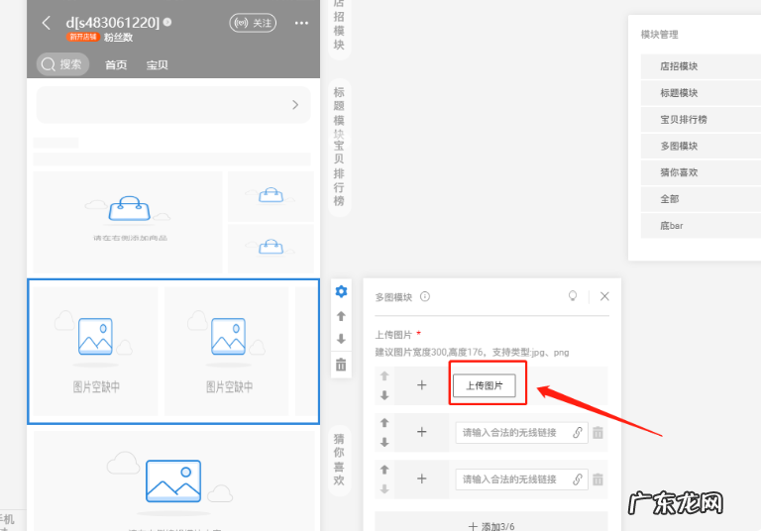
Task: Move third image row up
Action: (384, 470)
